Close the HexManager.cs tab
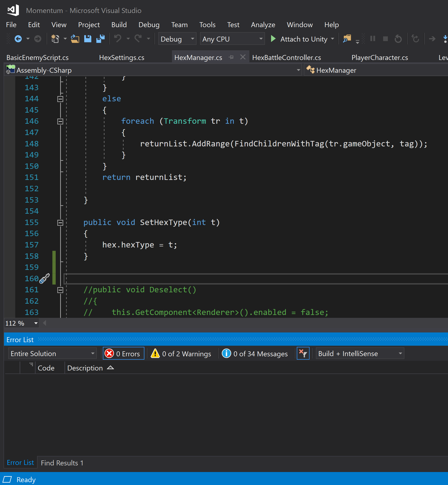 click(243, 57)
